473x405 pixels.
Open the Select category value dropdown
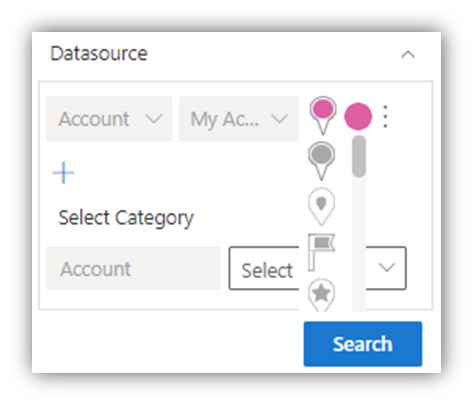coord(317,268)
